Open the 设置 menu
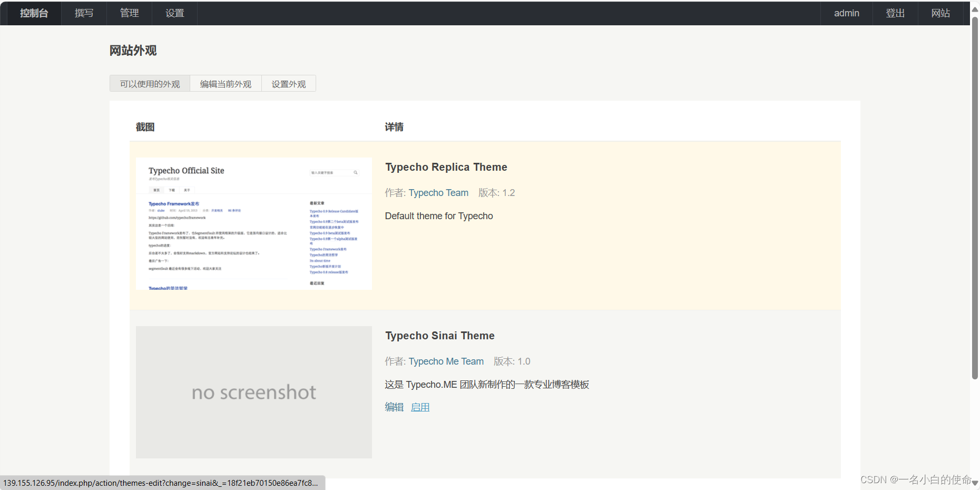 click(x=175, y=13)
